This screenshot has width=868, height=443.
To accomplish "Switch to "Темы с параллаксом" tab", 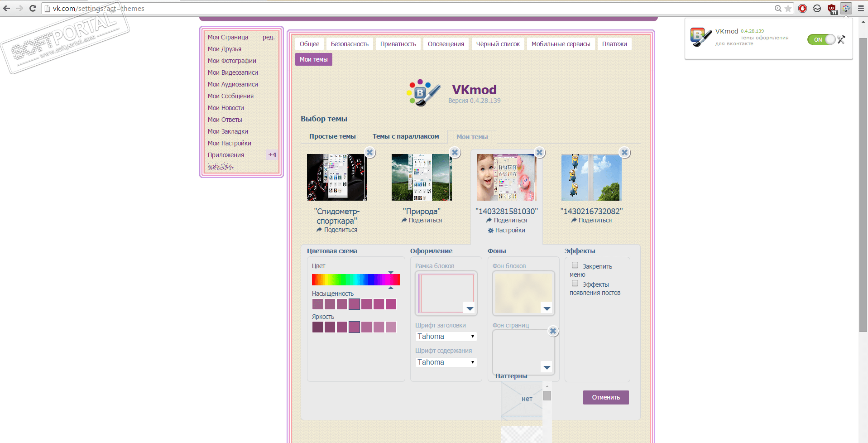I will (406, 136).
